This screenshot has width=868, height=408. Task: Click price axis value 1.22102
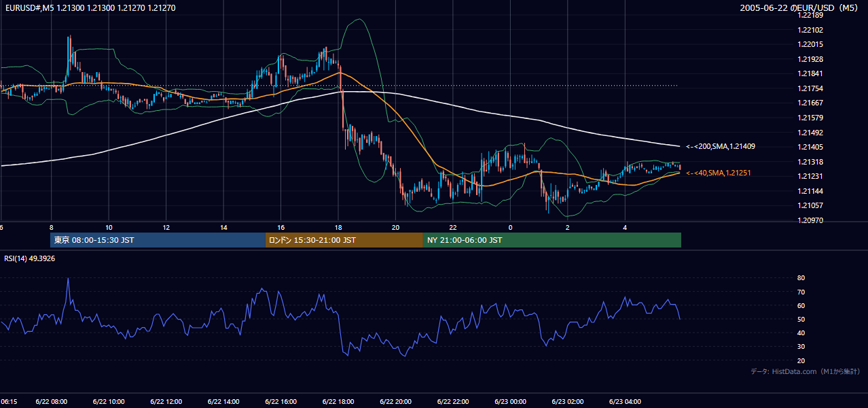pos(811,30)
